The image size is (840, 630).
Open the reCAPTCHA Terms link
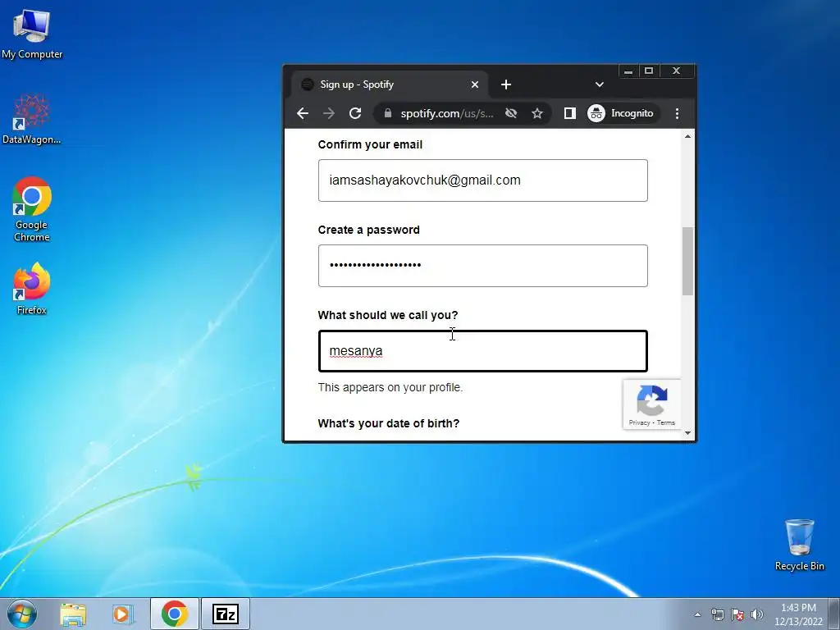[666, 422]
